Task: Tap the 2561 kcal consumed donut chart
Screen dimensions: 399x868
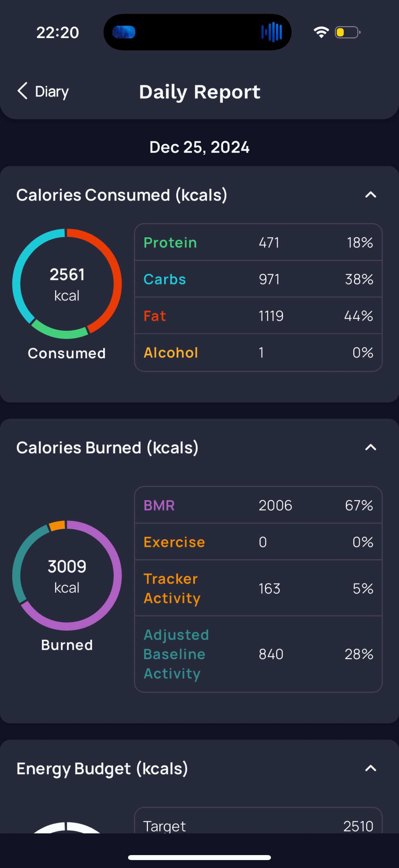Action: click(67, 284)
